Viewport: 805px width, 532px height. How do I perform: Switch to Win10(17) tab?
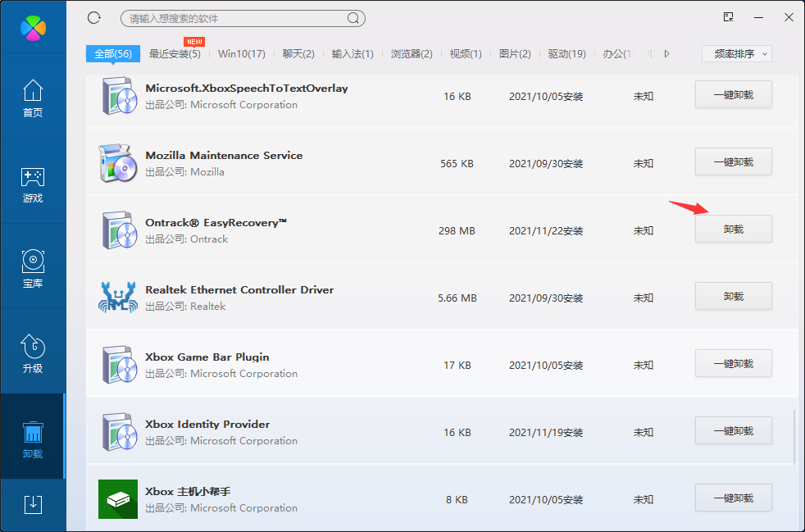242,53
